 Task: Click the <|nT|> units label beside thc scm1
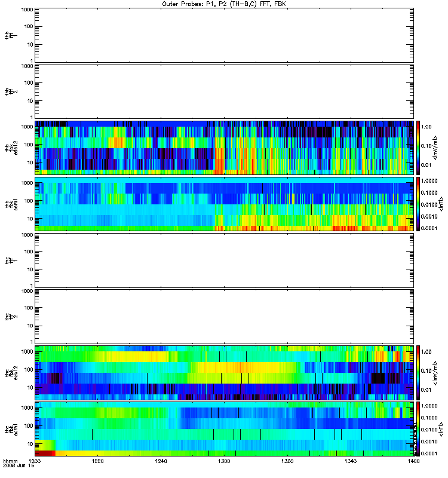pyautogui.click(x=441, y=429)
